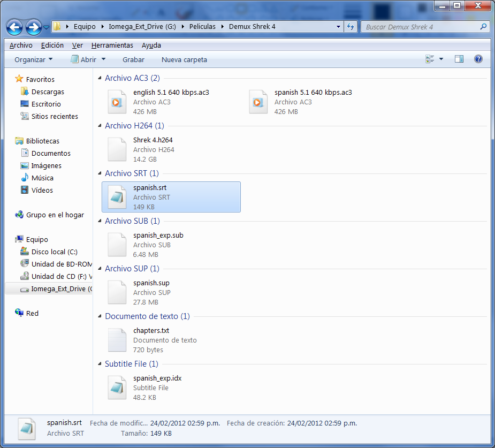The height and width of the screenshot is (448, 495).
Task: Select the spanish.srt file icon in the file list
Action: point(117,197)
